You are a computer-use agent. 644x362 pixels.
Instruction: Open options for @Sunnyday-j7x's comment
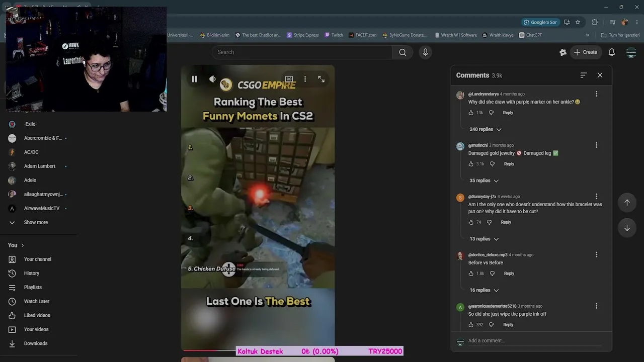[596, 197]
